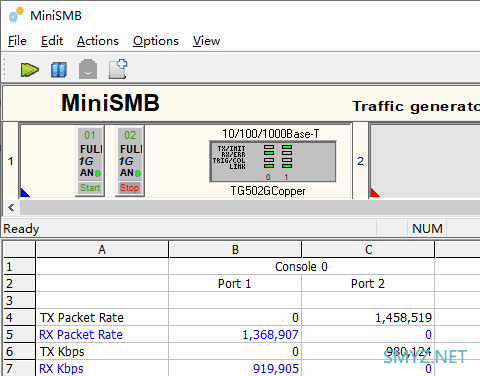This screenshot has width=480, height=376.
Task: Click the '1,458,519' value cell
Action: 368,317
